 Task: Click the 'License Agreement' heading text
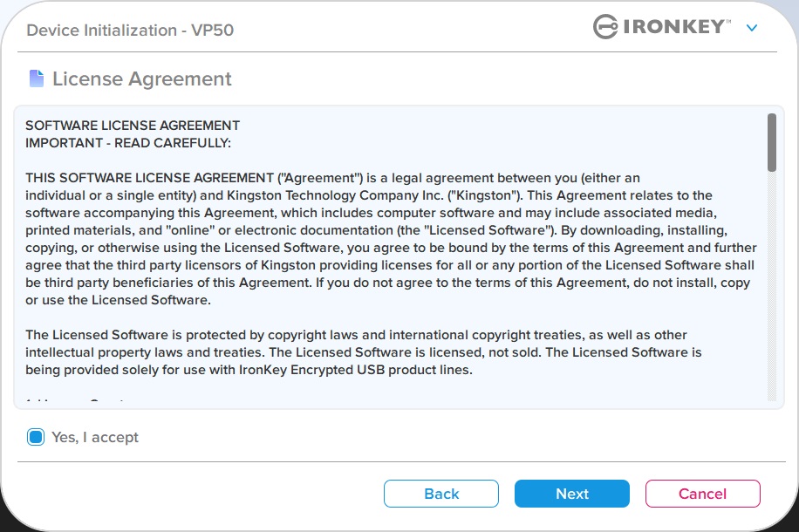click(x=141, y=79)
